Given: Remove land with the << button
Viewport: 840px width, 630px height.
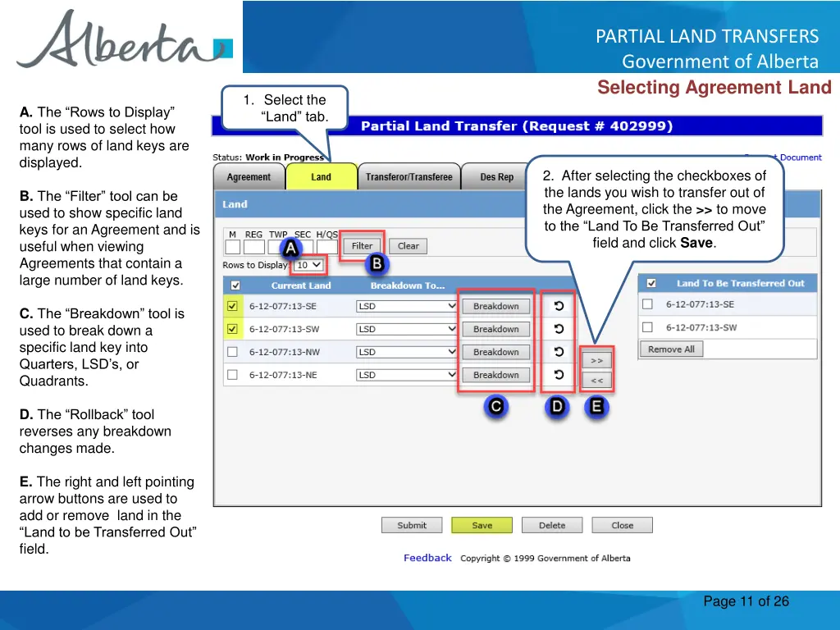Looking at the screenshot, I should [597, 381].
